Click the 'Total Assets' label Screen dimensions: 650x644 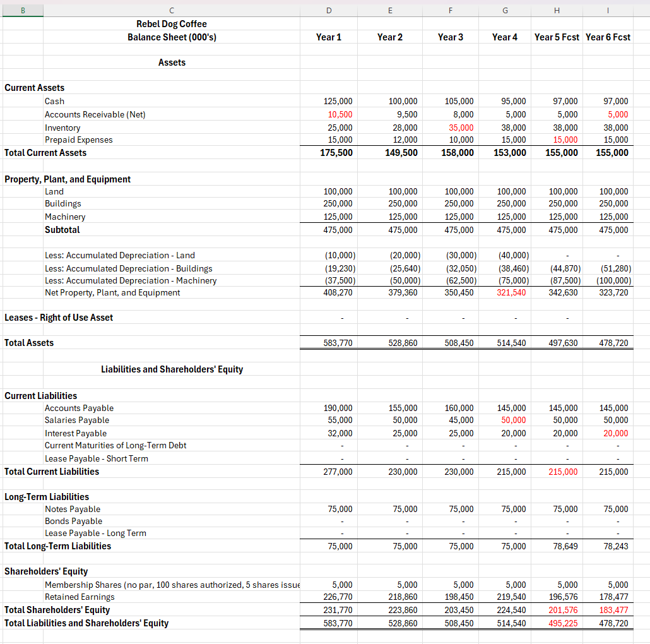point(29,343)
